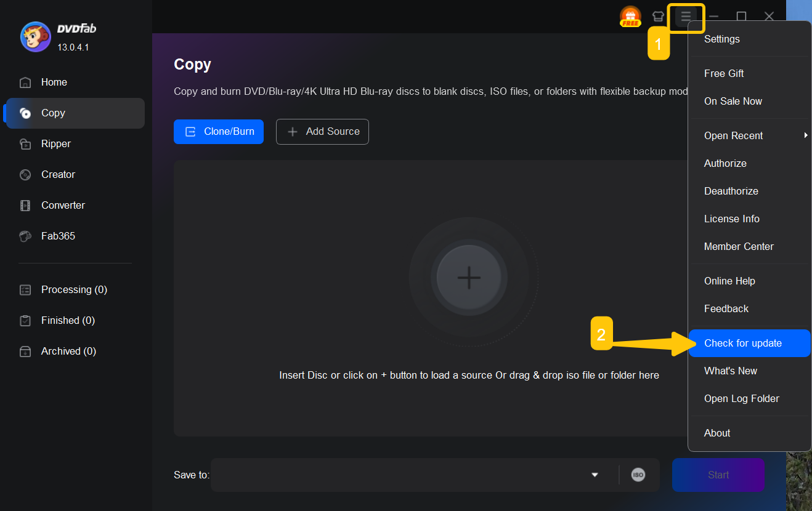Select the ISO output icon
812x511 pixels.
coord(638,475)
